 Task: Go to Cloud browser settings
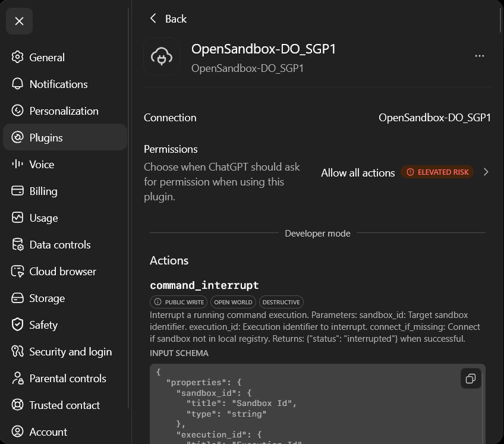[65, 271]
